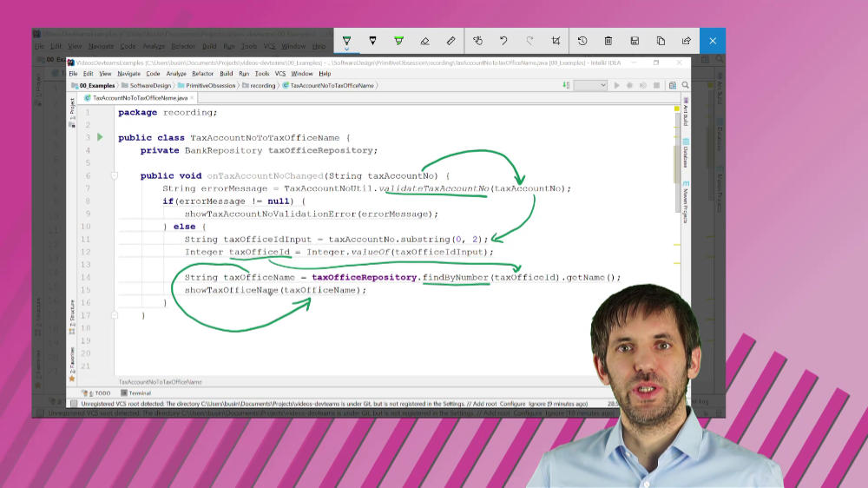Click the green run gutter icon beside the class
The height and width of the screenshot is (488, 868).
[x=100, y=137]
